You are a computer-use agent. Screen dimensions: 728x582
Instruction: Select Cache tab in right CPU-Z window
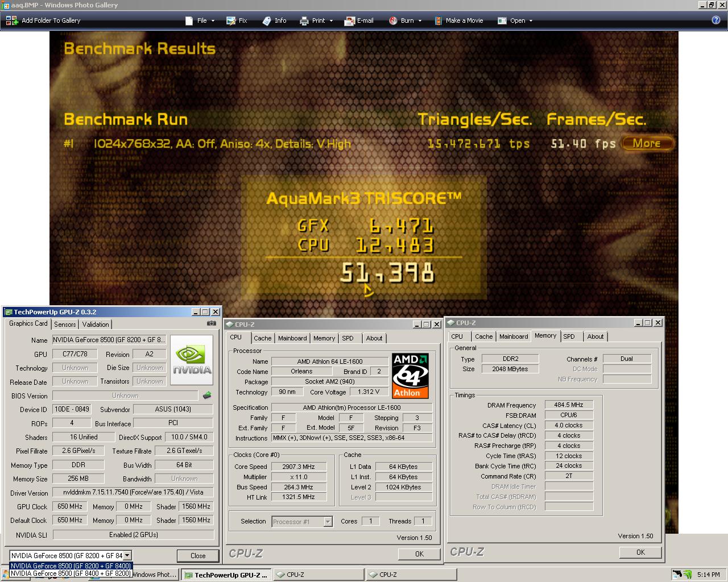click(x=484, y=336)
